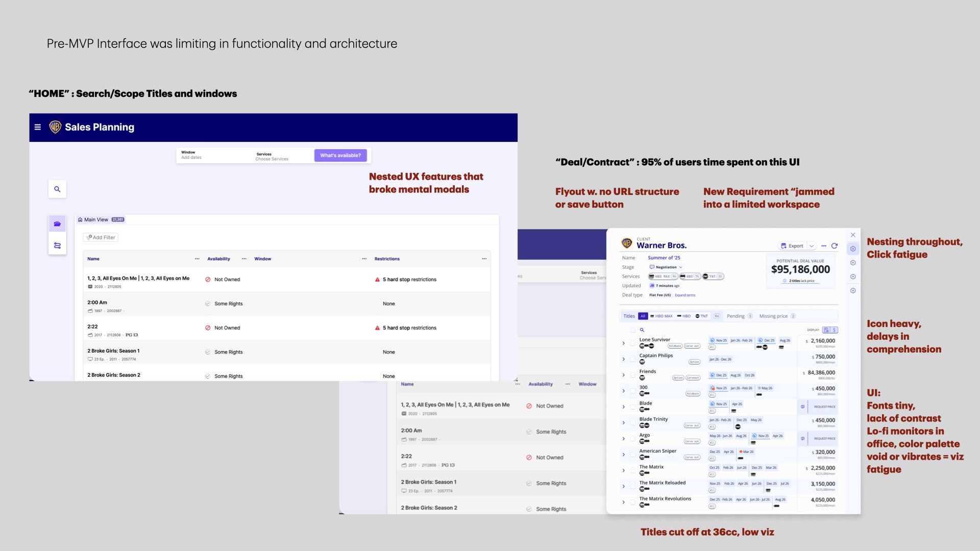
Task: Click the hidden-eye icon on Lone Survivor's Nov 25
Action: [x=713, y=340]
